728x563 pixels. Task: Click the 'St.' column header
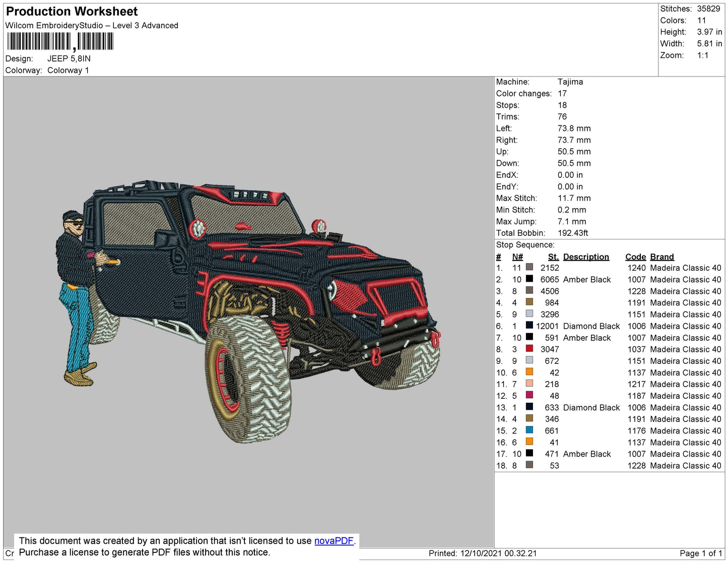coord(554,257)
